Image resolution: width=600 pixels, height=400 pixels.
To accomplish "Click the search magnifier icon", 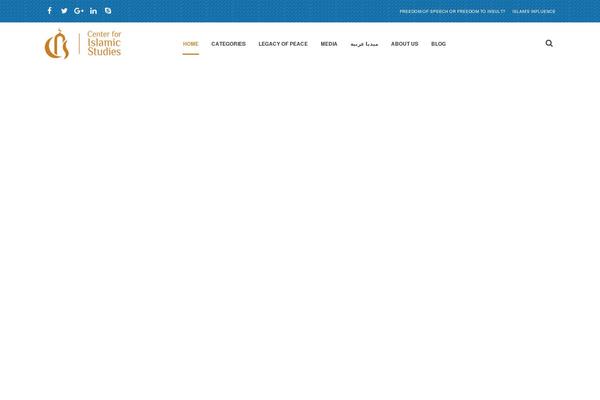I will pyautogui.click(x=549, y=43).
